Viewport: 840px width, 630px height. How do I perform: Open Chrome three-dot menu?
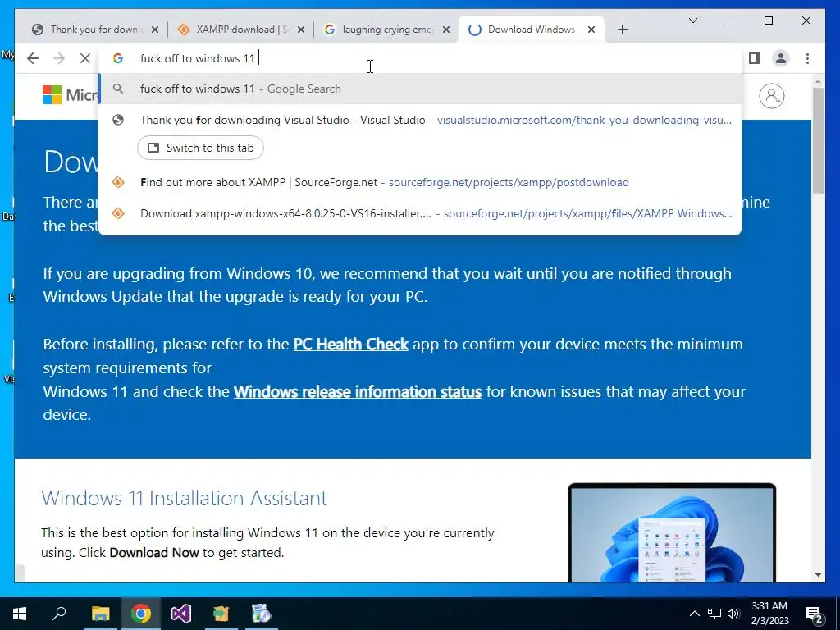807,58
